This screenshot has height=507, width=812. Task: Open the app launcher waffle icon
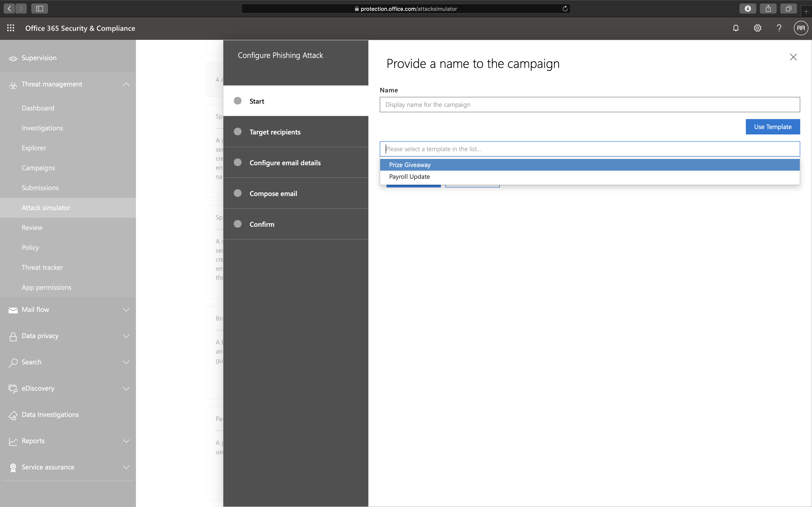click(x=11, y=28)
